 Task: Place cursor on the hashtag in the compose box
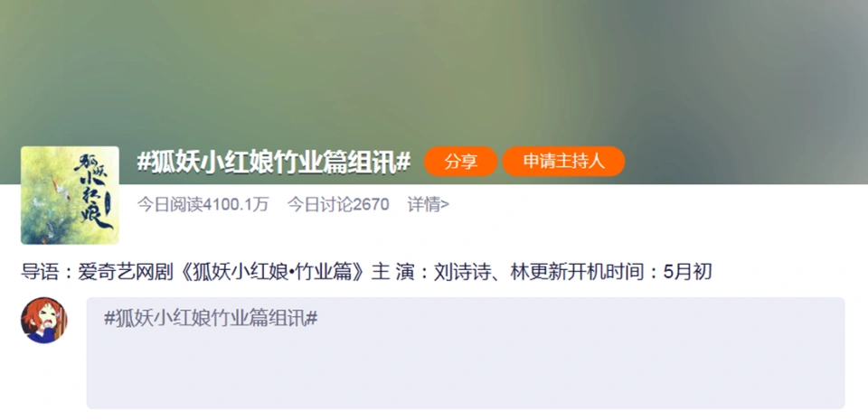click(x=211, y=318)
